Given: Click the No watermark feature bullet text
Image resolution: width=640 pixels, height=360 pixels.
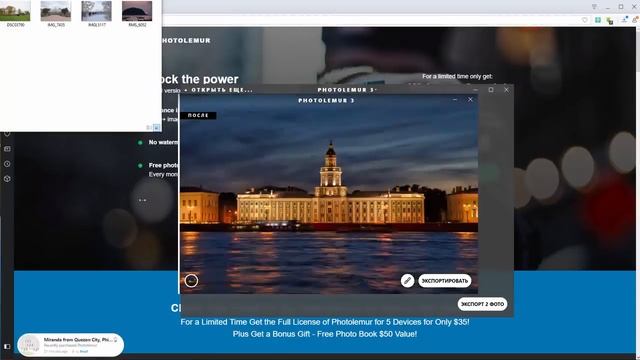Looking at the screenshot, I should pyautogui.click(x=163, y=142).
